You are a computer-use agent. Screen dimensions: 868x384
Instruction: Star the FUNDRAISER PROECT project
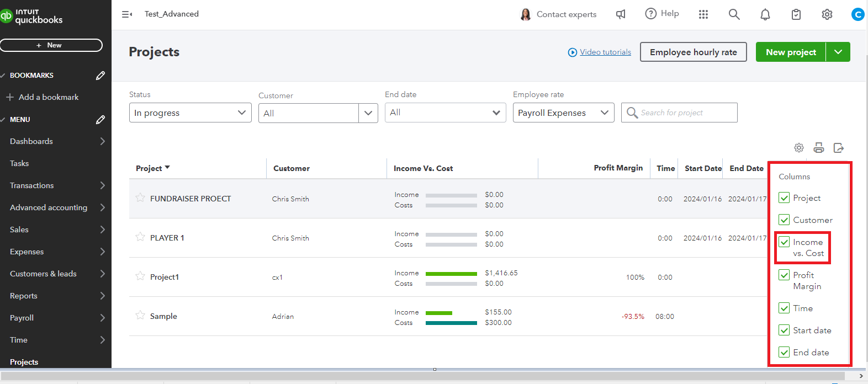140,198
